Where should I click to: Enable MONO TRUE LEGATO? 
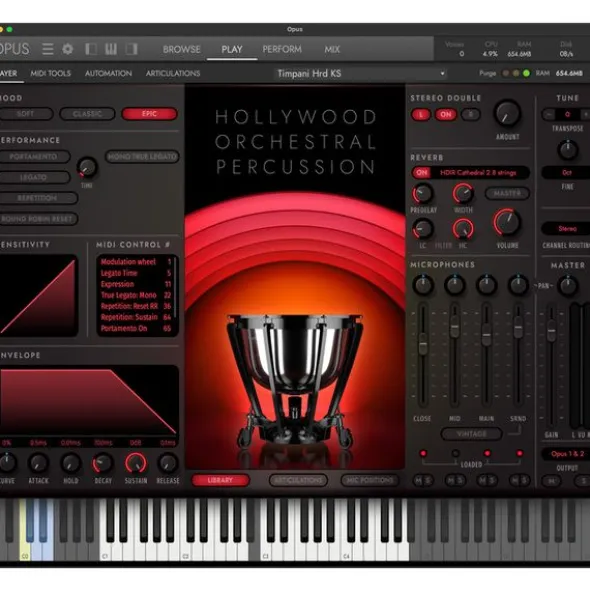coord(142,156)
